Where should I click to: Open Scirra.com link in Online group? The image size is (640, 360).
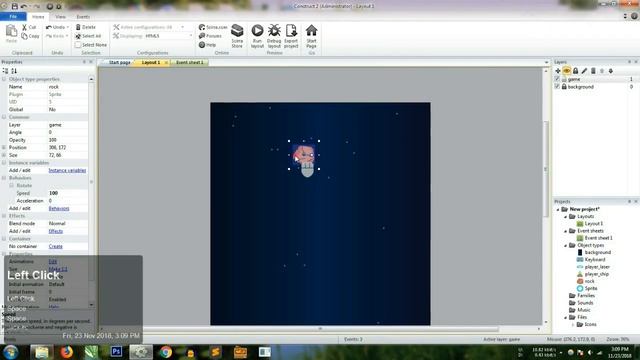click(213, 27)
